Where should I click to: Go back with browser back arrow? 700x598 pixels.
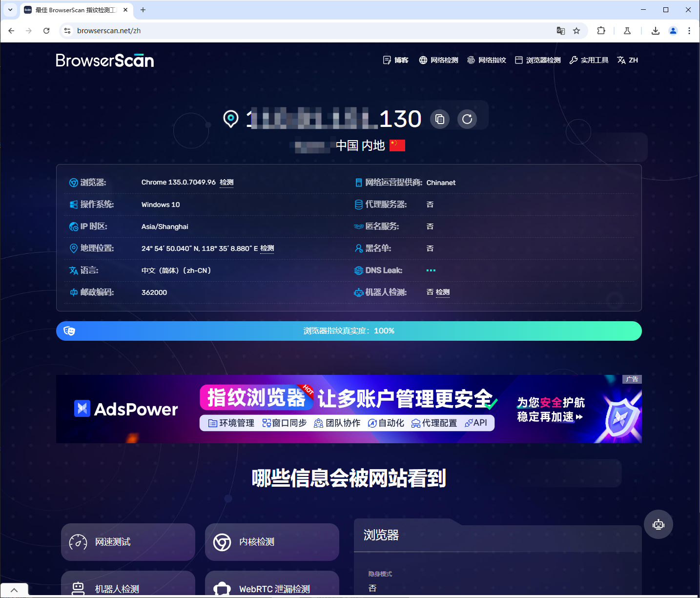coord(11,31)
